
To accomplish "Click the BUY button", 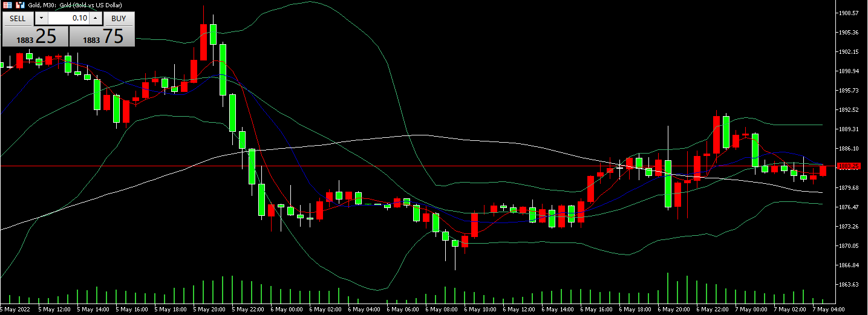I will coord(119,18).
